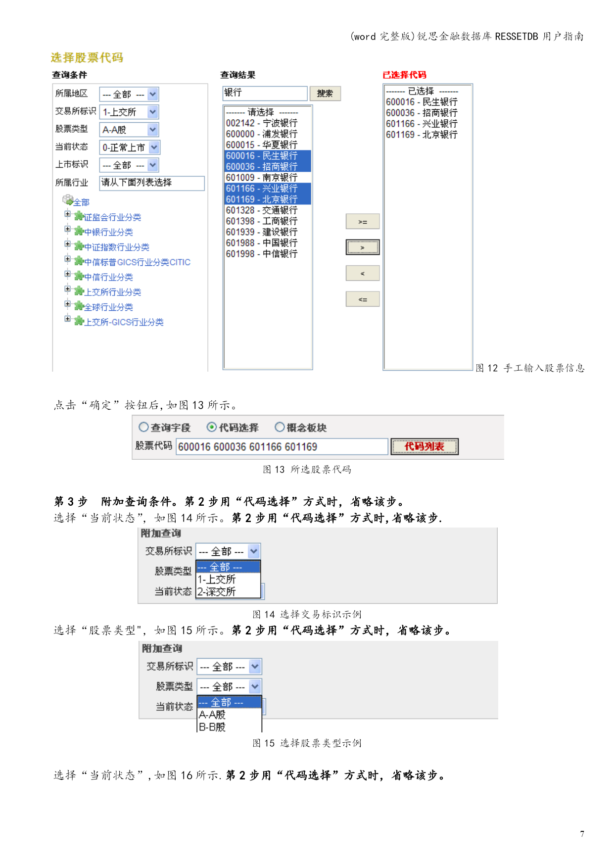Click the 股票代码 input field
This screenshot has height=868, width=614.
(282, 447)
